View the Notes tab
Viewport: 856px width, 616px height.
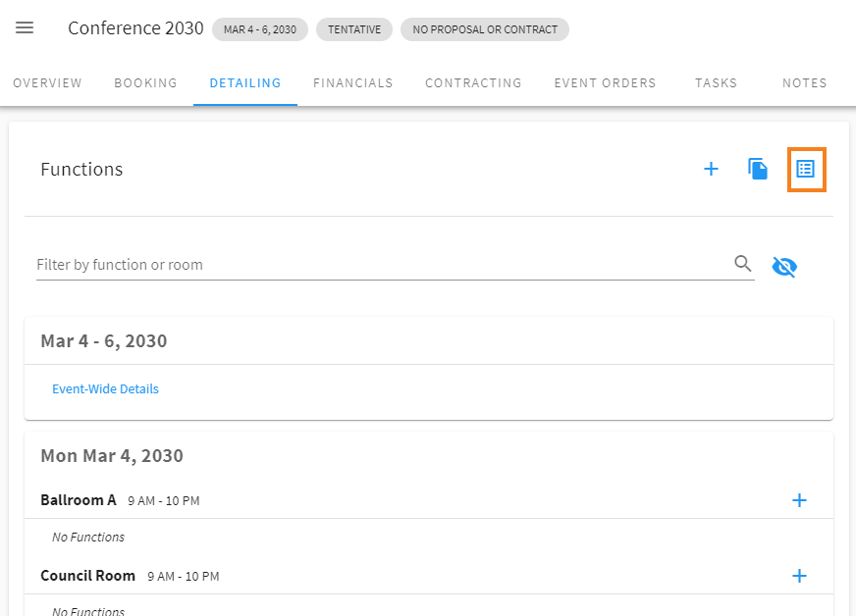tap(804, 83)
